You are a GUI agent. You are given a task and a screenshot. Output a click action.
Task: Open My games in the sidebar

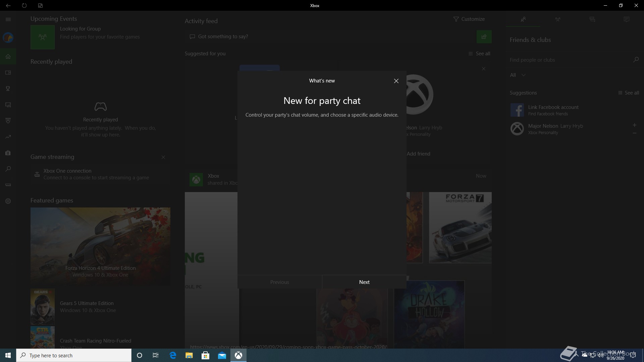pyautogui.click(x=8, y=72)
